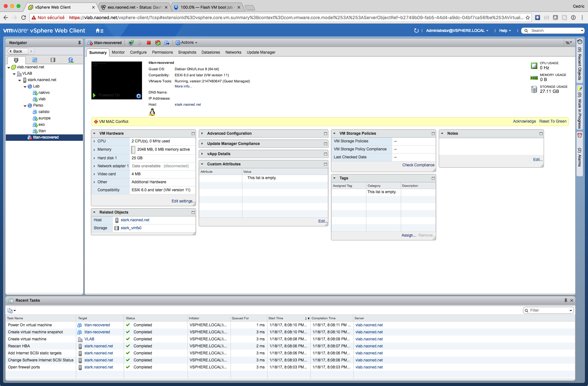
Task: Pin the Recent Tasks panel
Action: [x=565, y=300]
